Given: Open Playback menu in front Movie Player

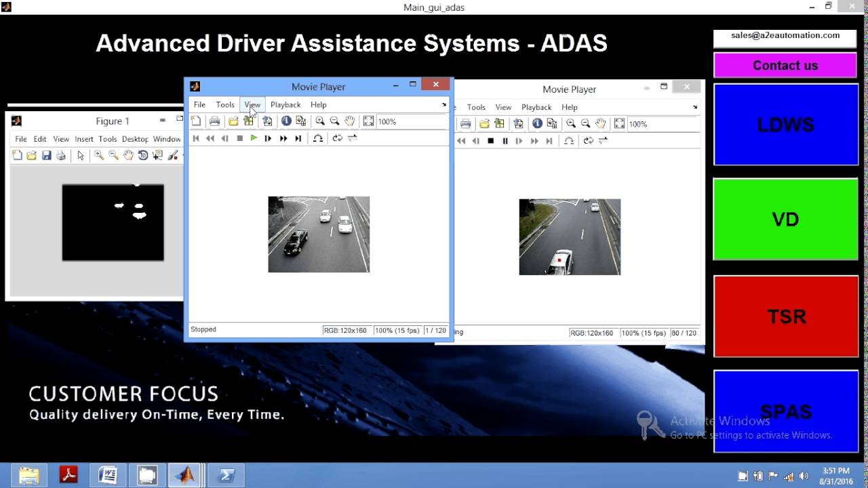Looking at the screenshot, I should [285, 105].
